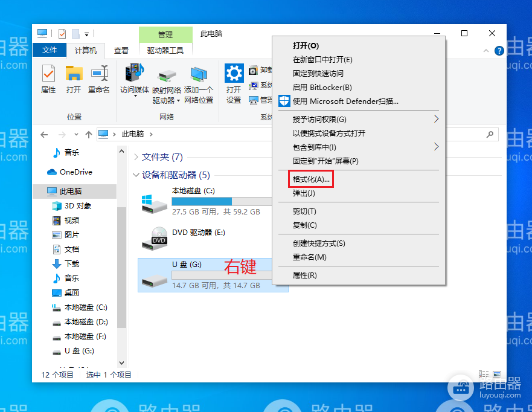The image size is (532, 412).
Task: Click the navigation pane scroll down arrow
Action: (x=122, y=363)
